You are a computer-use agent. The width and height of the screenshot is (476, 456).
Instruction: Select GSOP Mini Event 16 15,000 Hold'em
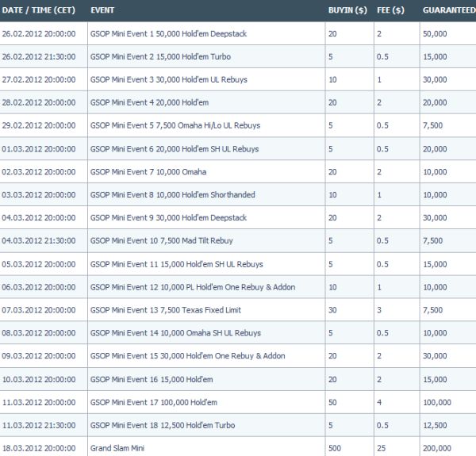click(x=152, y=380)
